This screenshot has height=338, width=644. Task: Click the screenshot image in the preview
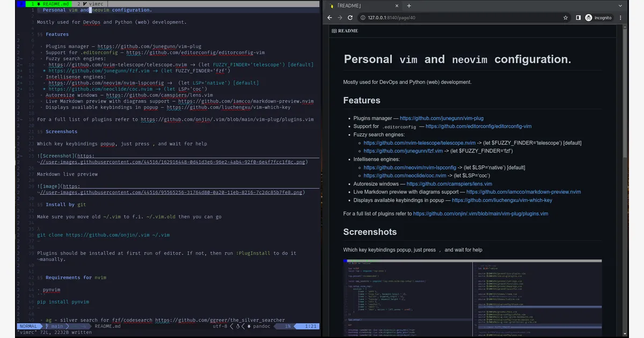pos(472,298)
